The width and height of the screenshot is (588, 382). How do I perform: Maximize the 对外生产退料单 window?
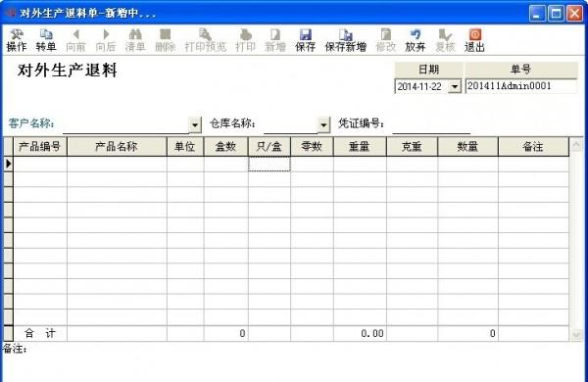(556, 14)
